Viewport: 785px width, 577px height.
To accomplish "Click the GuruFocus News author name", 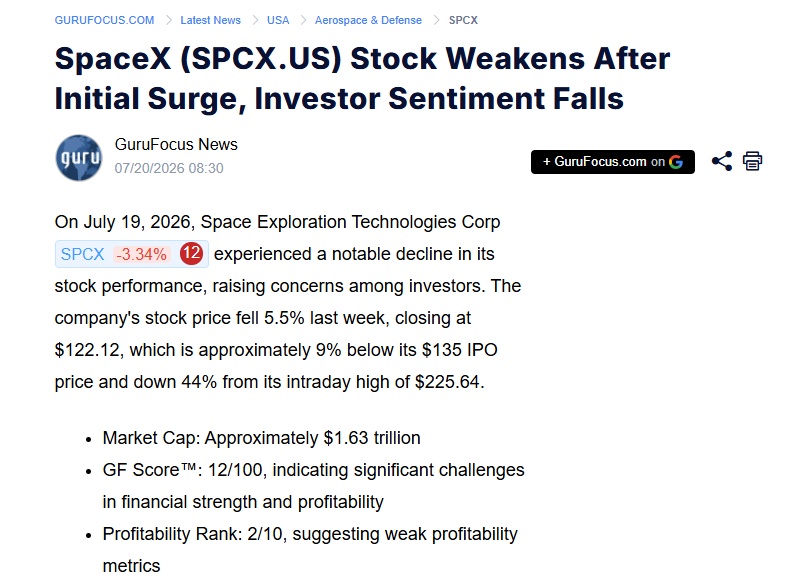I will pyautogui.click(x=176, y=144).
